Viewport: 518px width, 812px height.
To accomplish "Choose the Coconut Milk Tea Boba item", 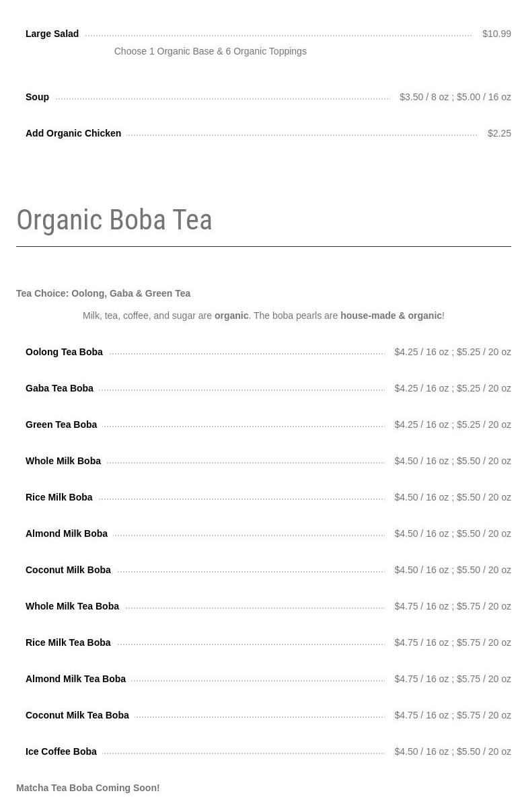I will (x=77, y=715).
